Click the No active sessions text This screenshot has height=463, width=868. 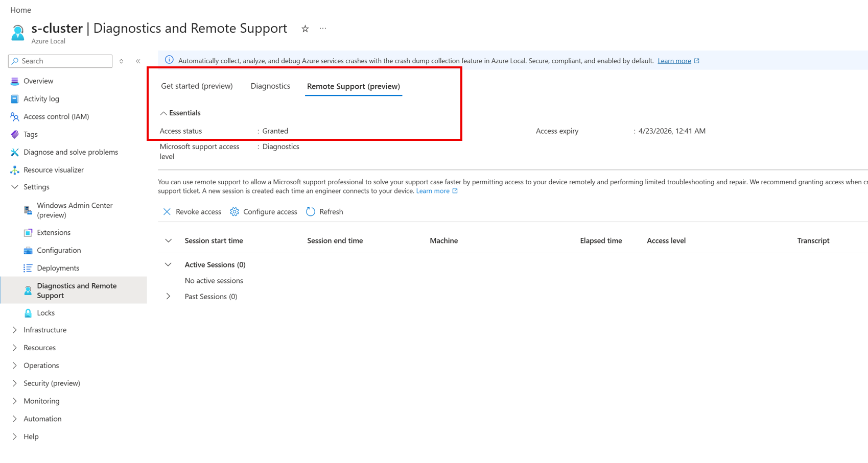click(214, 281)
